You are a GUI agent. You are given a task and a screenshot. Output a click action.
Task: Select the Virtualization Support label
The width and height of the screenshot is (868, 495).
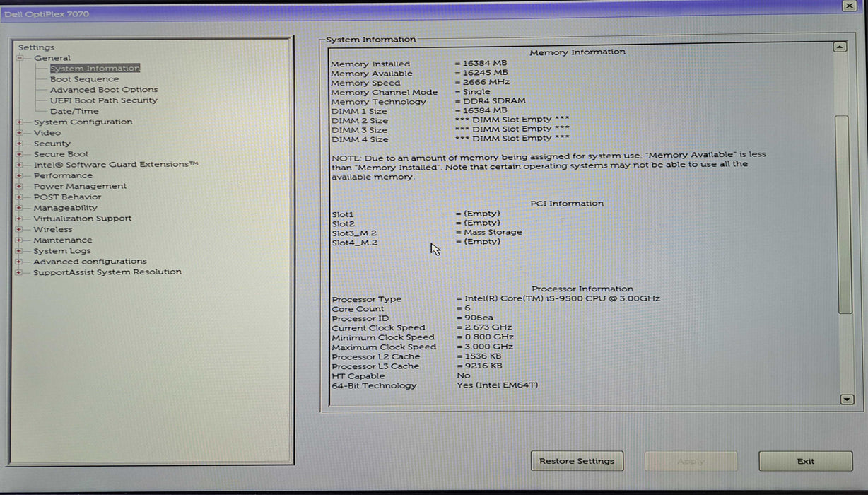click(82, 219)
